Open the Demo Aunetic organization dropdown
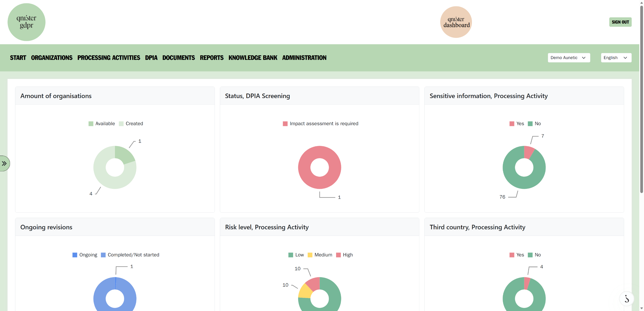 point(569,58)
